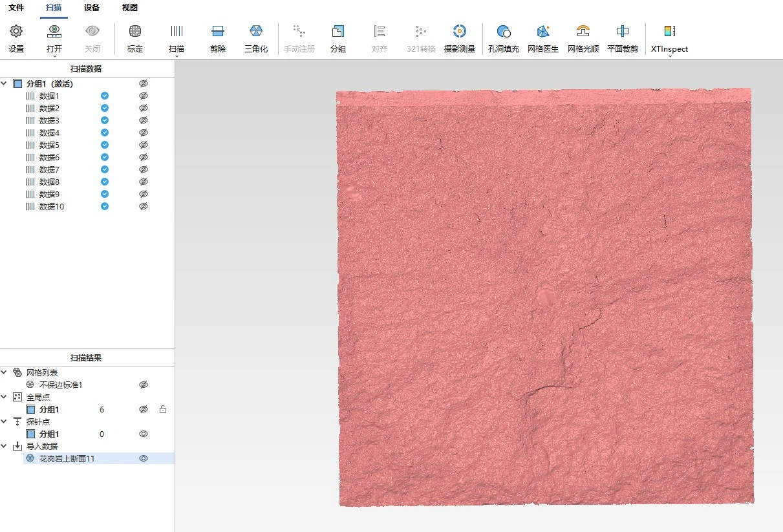Collapse the 导入数据 node
Viewport: 783px width, 532px height.
coord(5,446)
